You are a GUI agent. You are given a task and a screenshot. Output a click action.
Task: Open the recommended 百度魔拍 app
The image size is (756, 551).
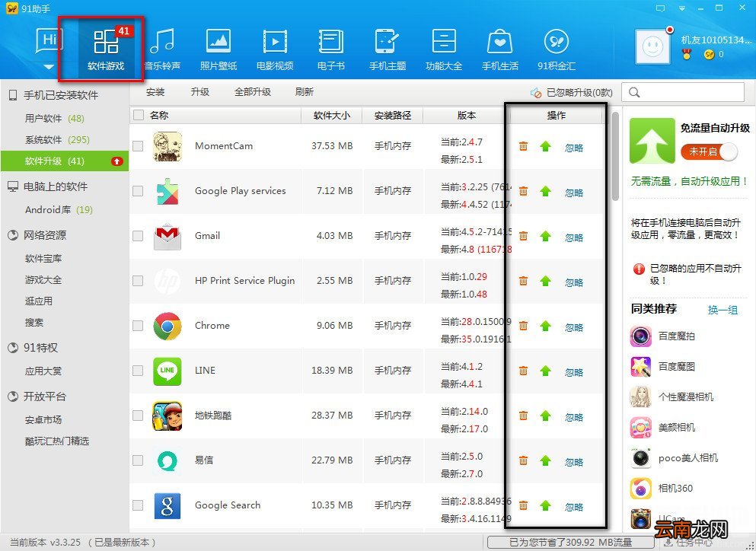pyautogui.click(x=662, y=336)
